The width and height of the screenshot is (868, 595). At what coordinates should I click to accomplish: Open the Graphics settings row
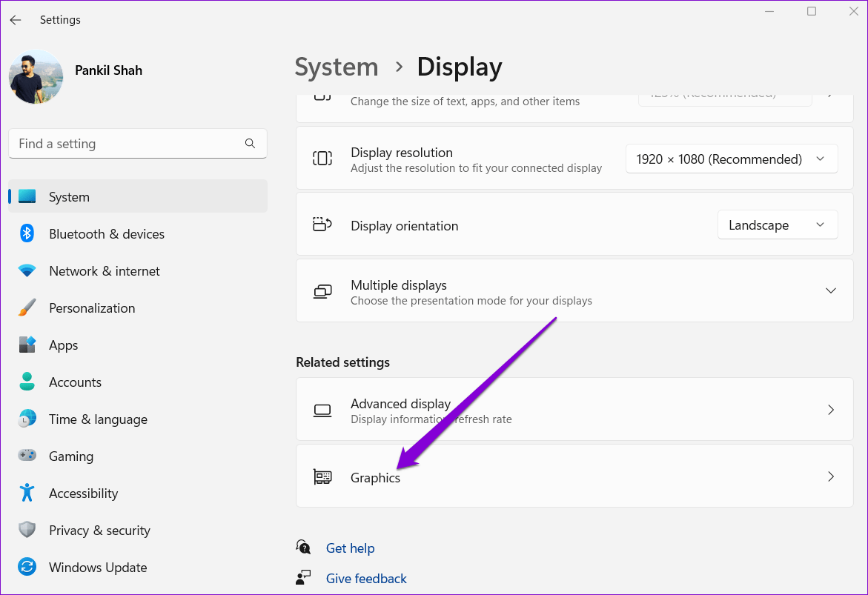click(574, 477)
